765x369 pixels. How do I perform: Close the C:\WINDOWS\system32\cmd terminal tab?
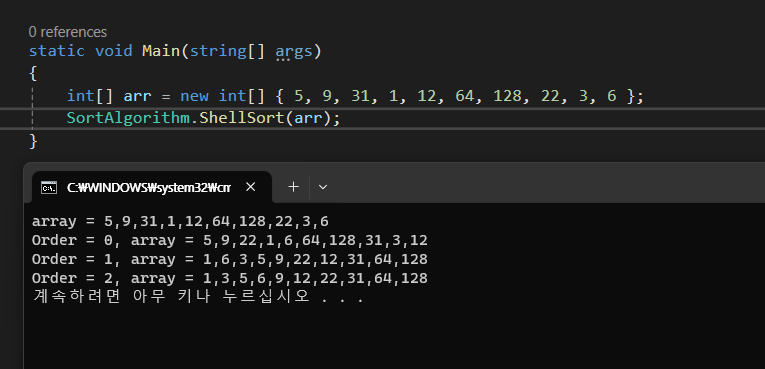[250, 187]
